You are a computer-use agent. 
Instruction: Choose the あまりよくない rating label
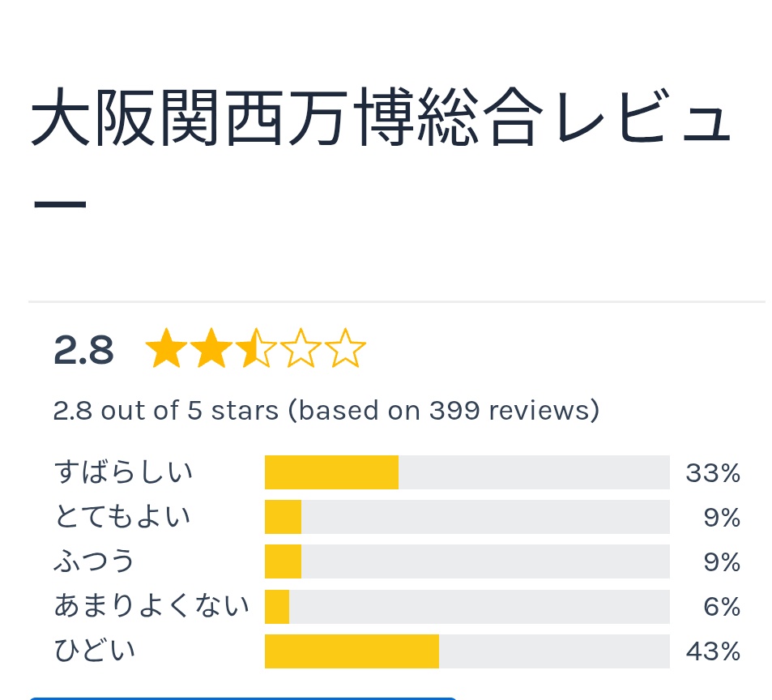pos(151,606)
